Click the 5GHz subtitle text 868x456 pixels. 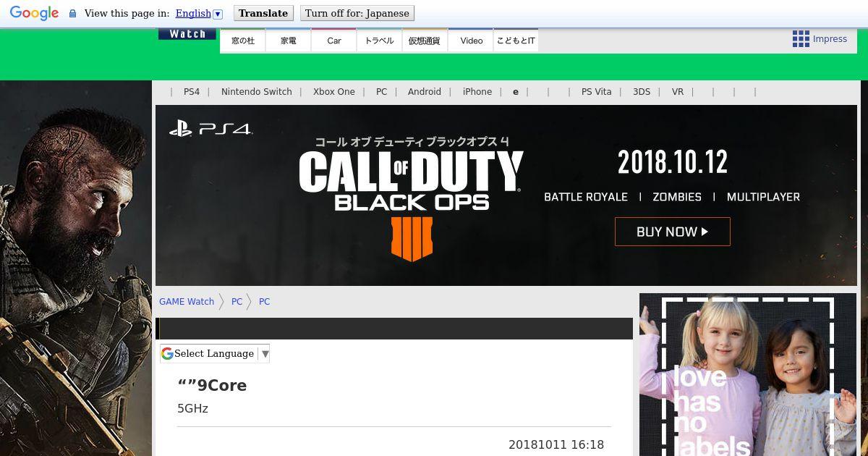click(192, 408)
